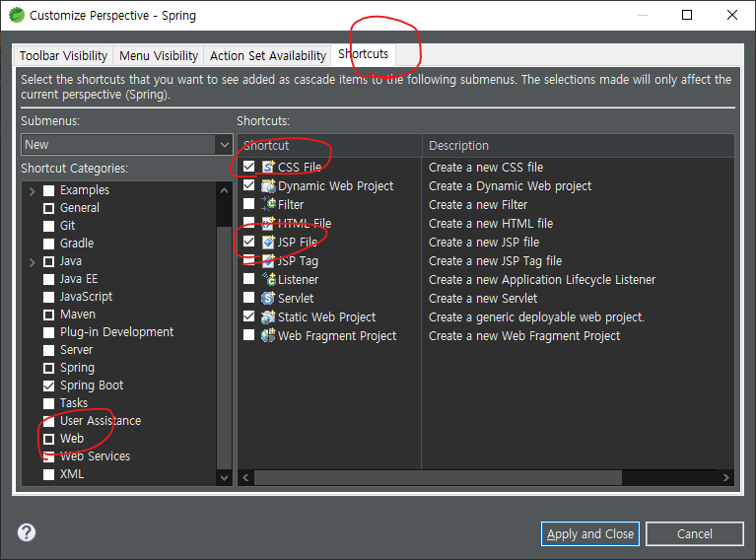The width and height of the screenshot is (756, 560).
Task: Click the Listener shortcut icon
Action: pos(268,279)
